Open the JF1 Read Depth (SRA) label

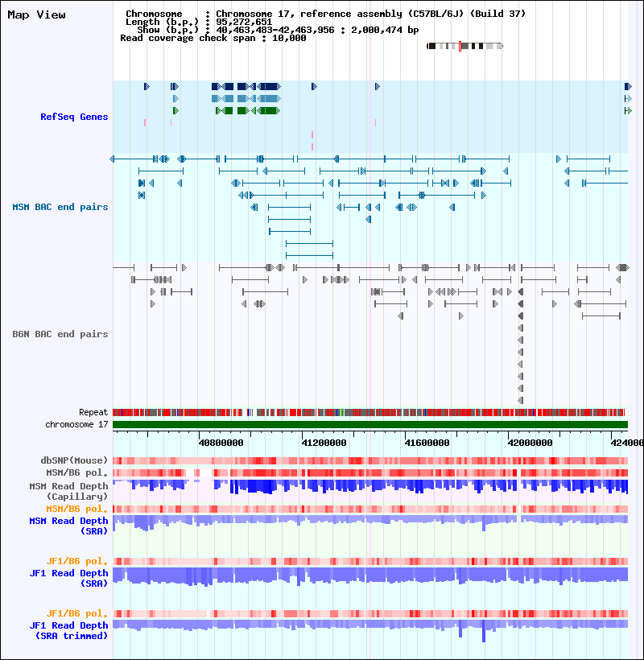(68, 579)
